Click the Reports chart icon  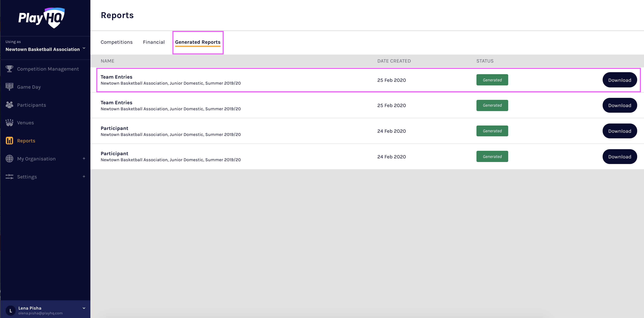[9, 141]
